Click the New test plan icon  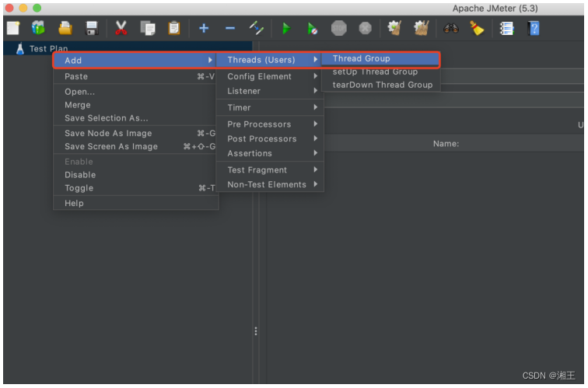pos(13,28)
